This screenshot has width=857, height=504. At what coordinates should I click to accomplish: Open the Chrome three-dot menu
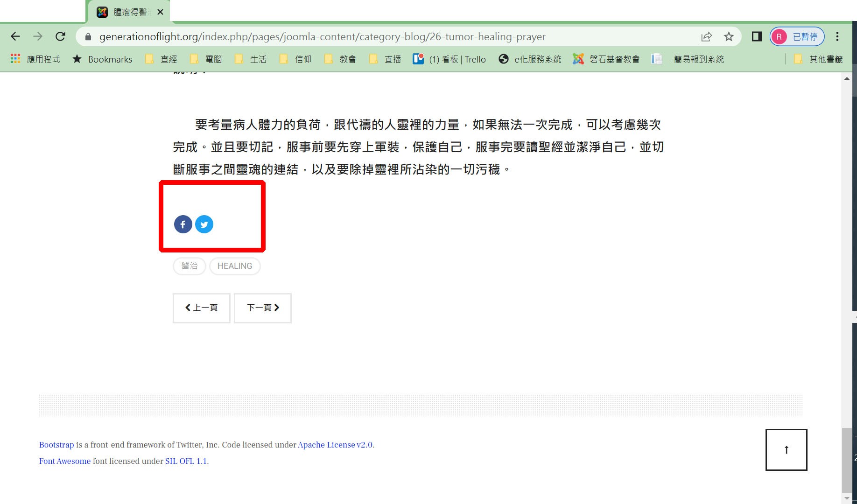click(x=837, y=36)
